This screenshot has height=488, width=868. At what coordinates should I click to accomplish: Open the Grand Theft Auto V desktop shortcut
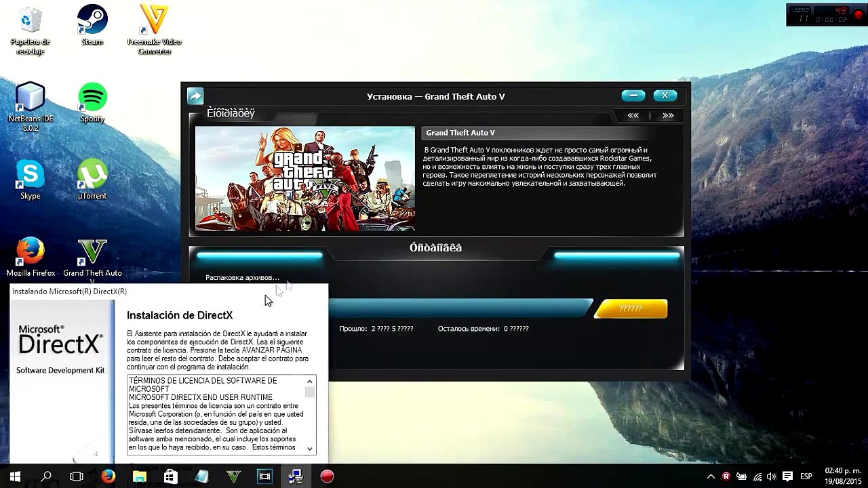pos(92,260)
